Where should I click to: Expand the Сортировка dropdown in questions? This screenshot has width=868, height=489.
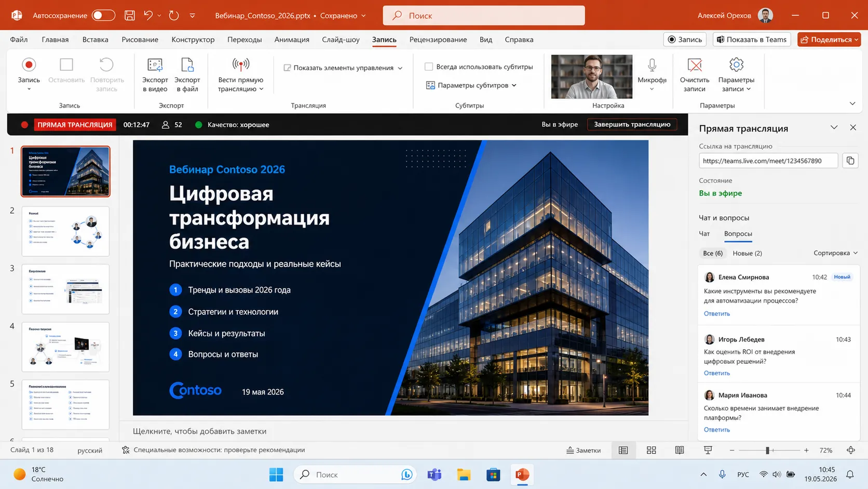[x=835, y=253]
